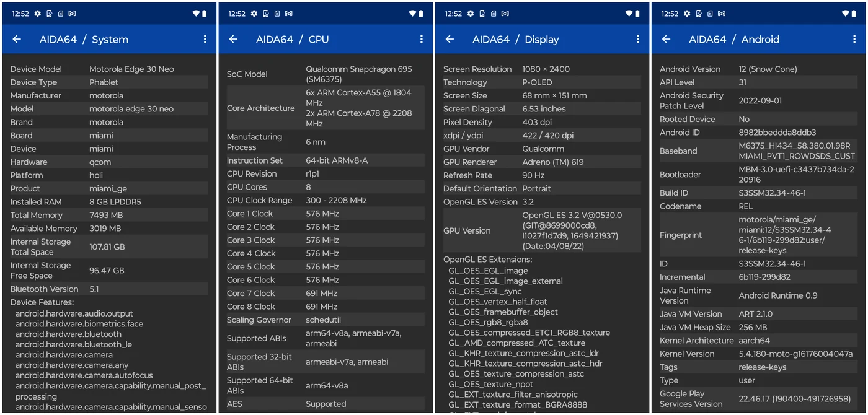The height and width of the screenshot is (415, 868).
Task: Tap API Level value 31
Action: [743, 82]
